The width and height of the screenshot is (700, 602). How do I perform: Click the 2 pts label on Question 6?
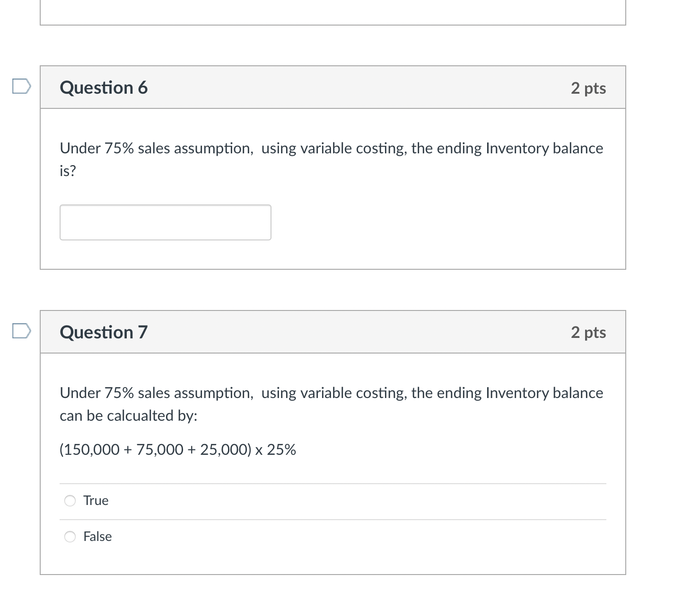(588, 88)
